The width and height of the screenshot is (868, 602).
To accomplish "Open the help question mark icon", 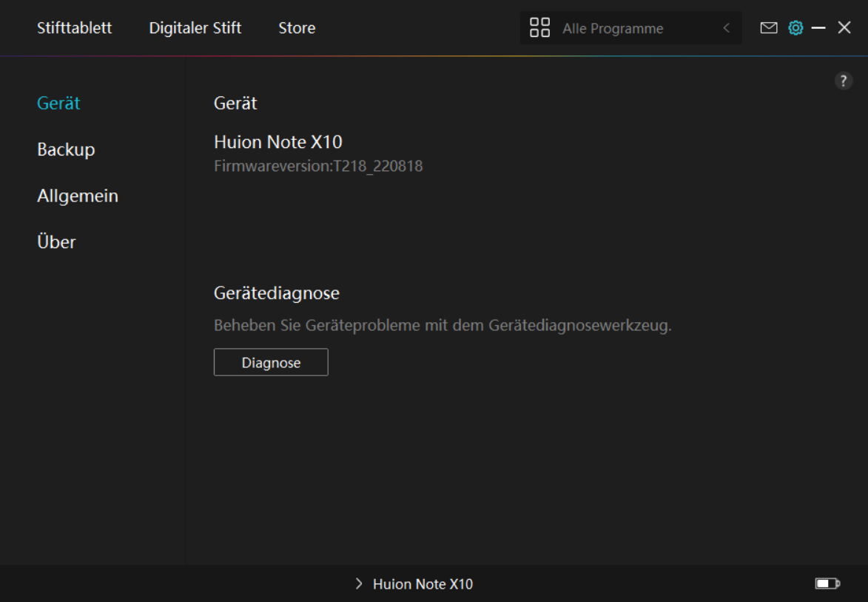I will (843, 81).
